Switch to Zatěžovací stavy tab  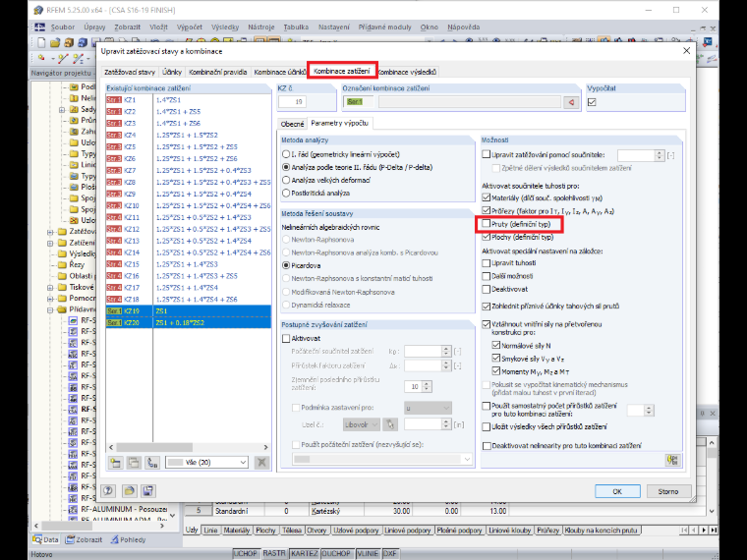point(130,72)
